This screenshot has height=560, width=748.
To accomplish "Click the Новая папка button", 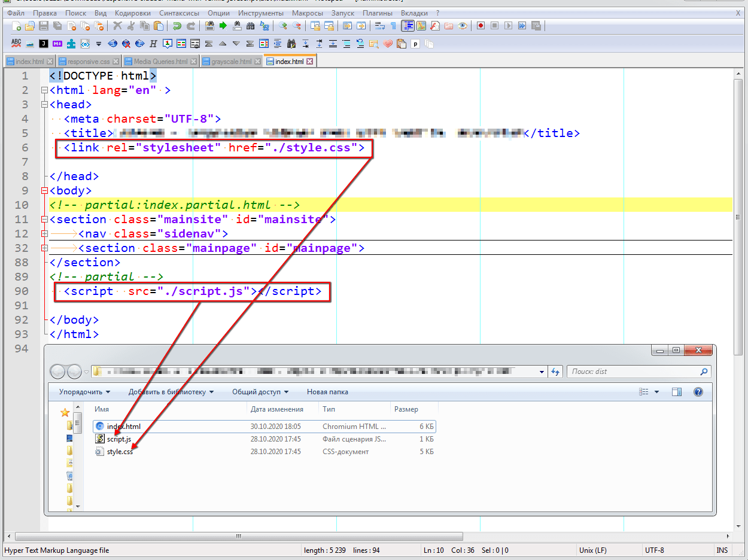I will 327,392.
